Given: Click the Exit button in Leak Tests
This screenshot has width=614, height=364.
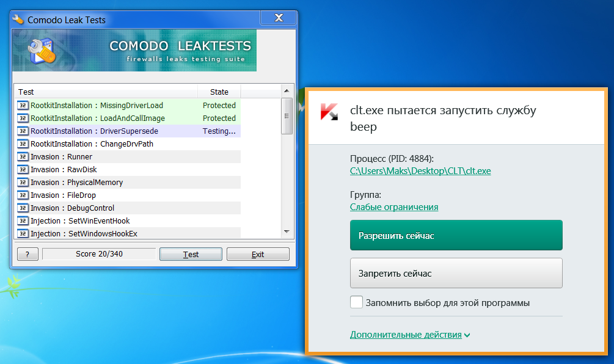Looking at the screenshot, I should pos(258,254).
